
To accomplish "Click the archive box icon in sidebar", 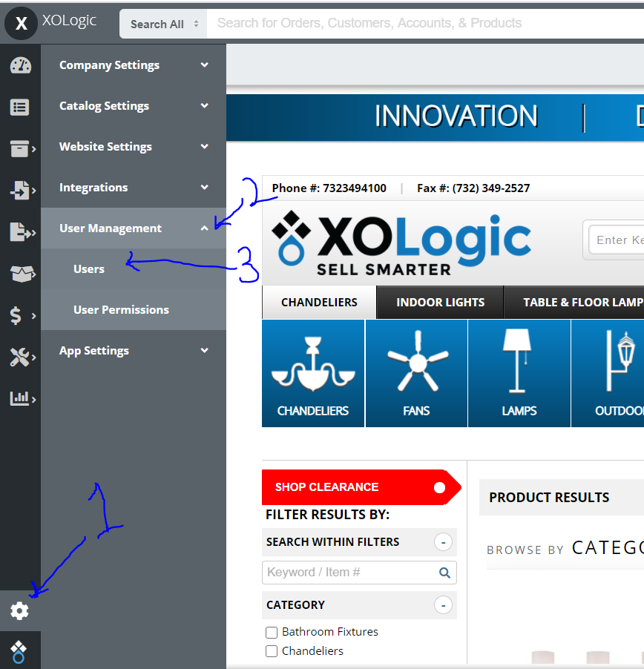I will click(20, 148).
